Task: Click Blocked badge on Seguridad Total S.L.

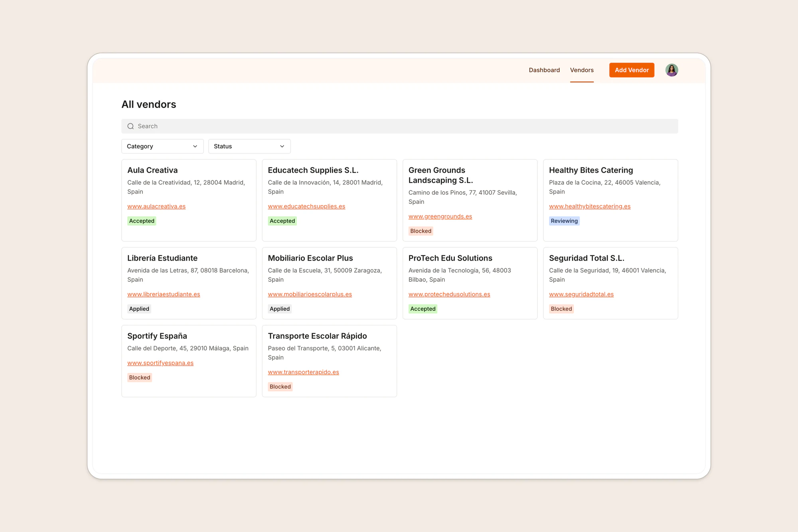Action: (x=561, y=309)
